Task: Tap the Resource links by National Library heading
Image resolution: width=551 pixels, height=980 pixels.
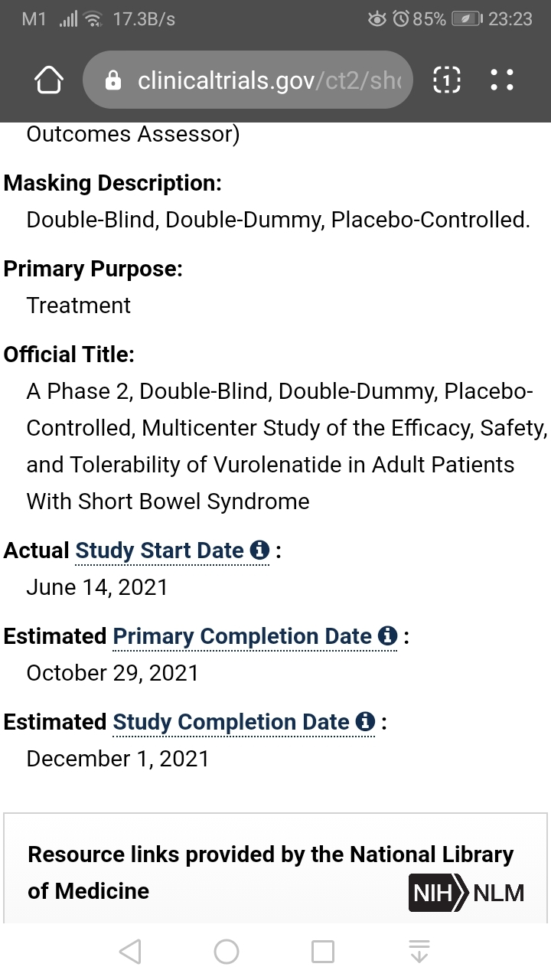Action: (x=271, y=873)
